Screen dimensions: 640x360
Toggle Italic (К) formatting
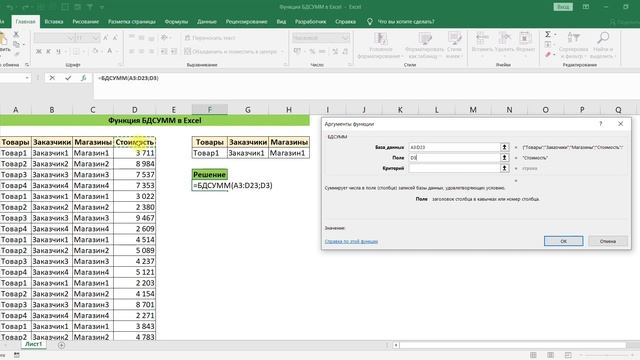coord(49,51)
